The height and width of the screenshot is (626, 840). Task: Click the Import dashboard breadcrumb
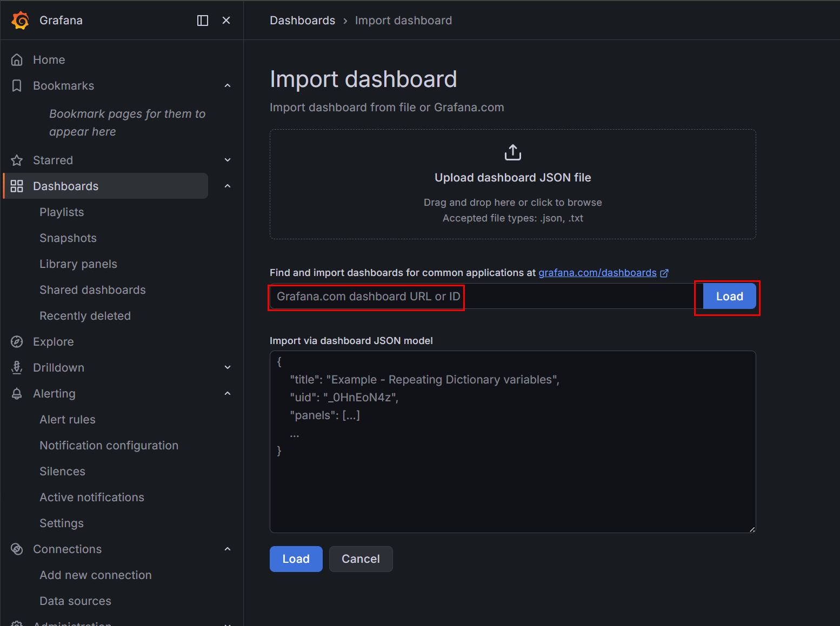pos(404,21)
